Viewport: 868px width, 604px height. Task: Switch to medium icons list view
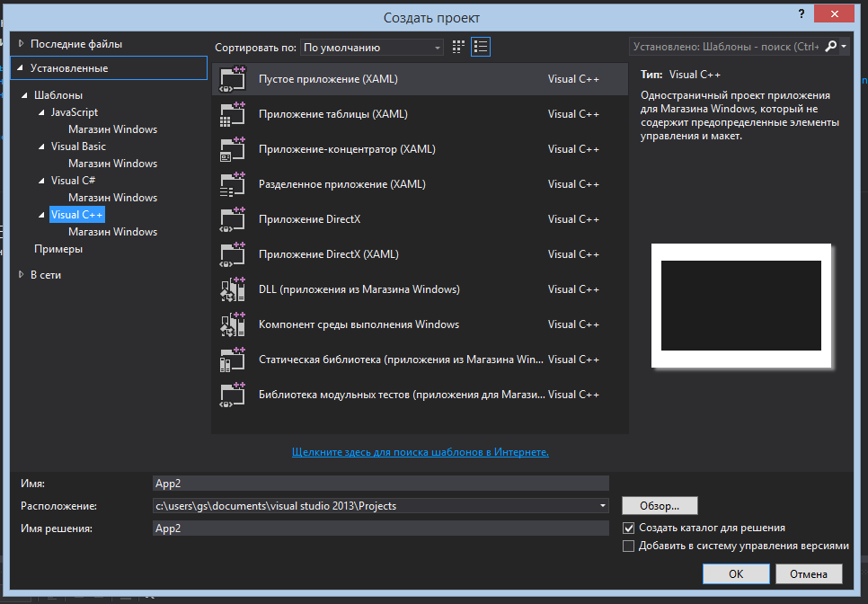[481, 47]
